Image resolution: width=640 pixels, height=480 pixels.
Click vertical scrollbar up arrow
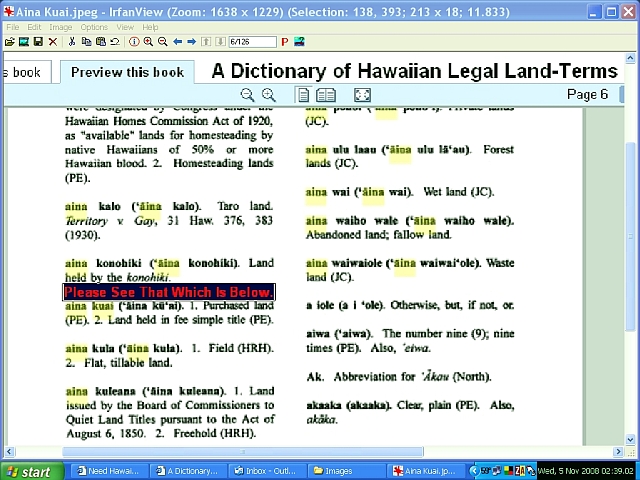[630, 58]
